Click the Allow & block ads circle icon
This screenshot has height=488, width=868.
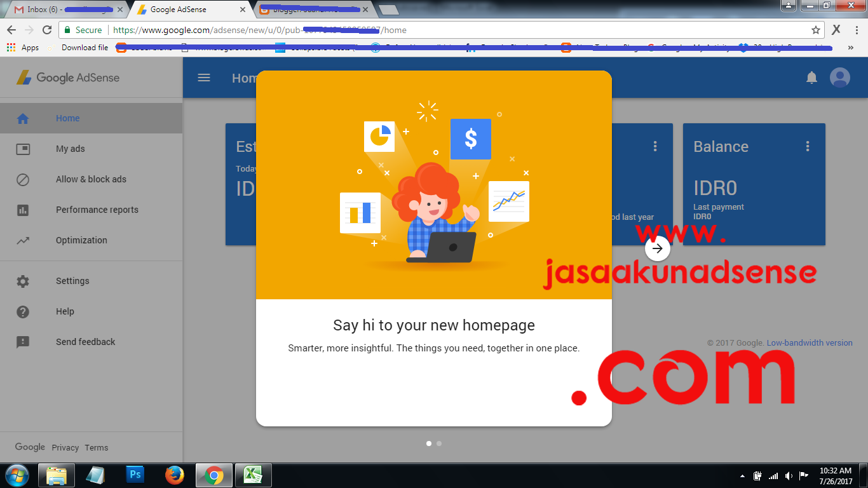(x=23, y=179)
